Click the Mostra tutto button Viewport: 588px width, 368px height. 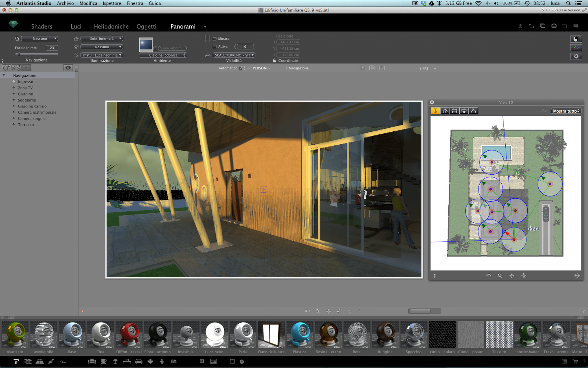click(566, 110)
